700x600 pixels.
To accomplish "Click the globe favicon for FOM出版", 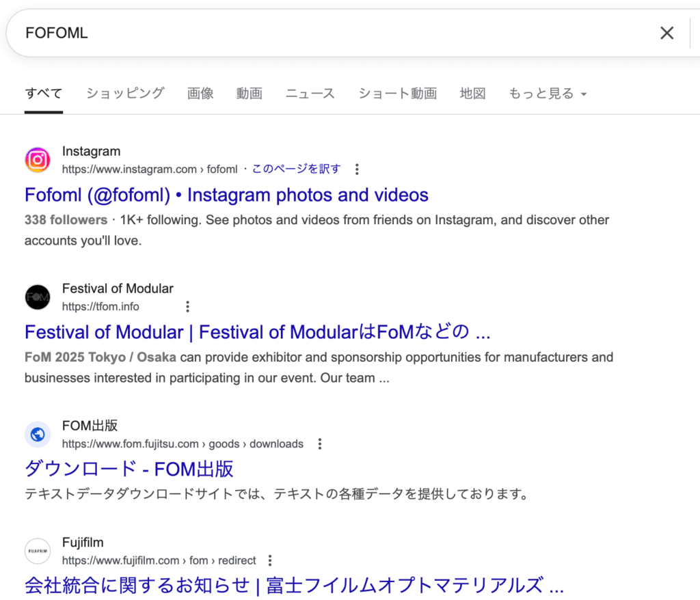I will point(38,435).
